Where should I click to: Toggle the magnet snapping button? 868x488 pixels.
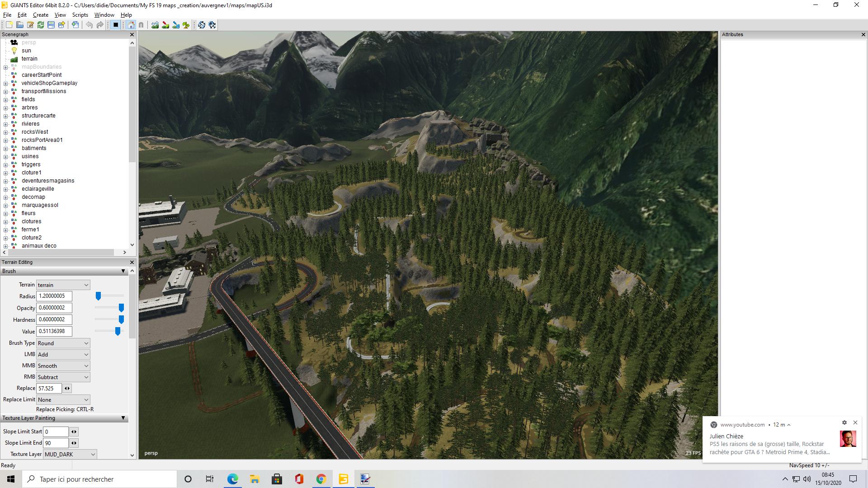[141, 25]
